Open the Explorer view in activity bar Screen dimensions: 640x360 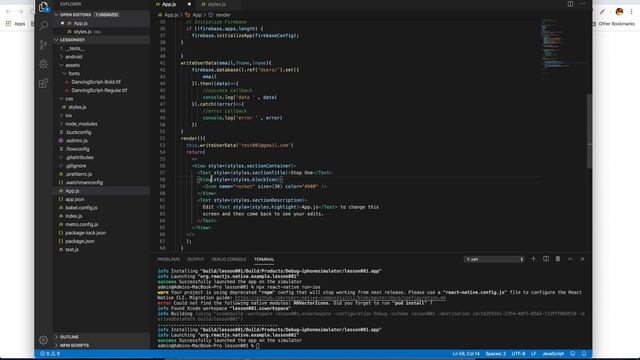tap(44, 7)
